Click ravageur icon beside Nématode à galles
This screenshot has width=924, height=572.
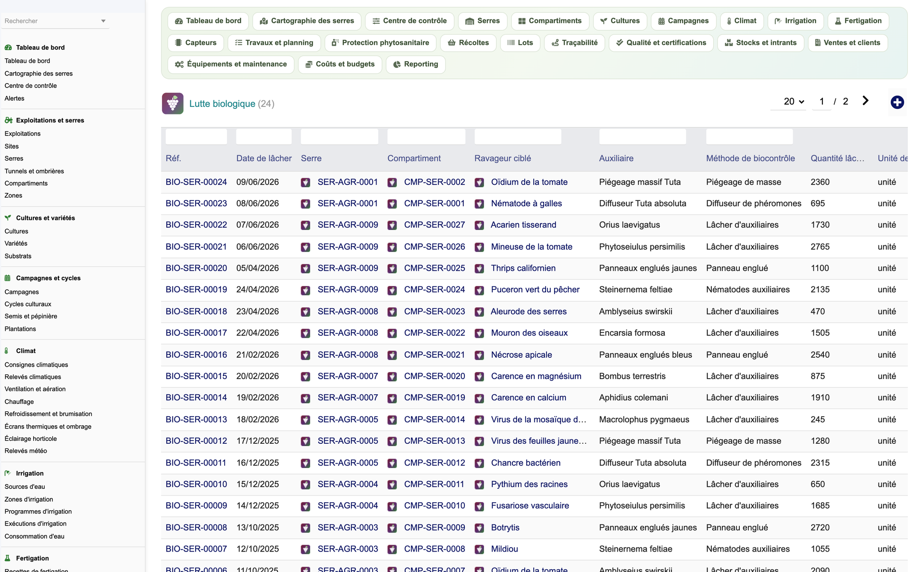point(479,204)
